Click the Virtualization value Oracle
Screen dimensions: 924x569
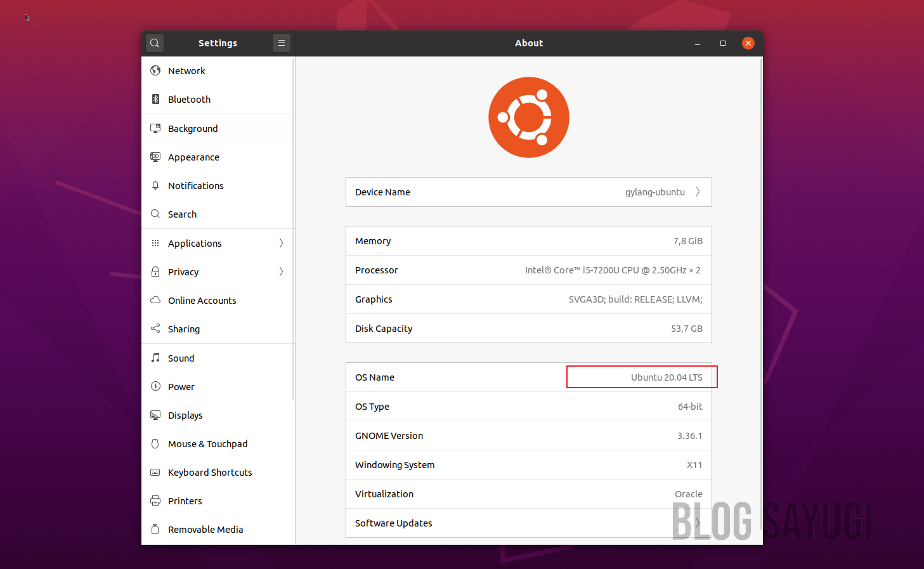coord(689,494)
